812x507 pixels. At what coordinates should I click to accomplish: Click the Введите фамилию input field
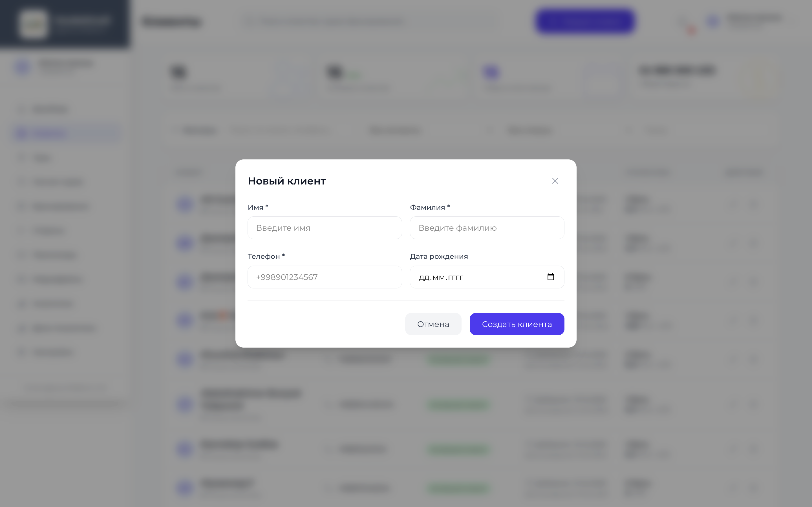tap(487, 228)
